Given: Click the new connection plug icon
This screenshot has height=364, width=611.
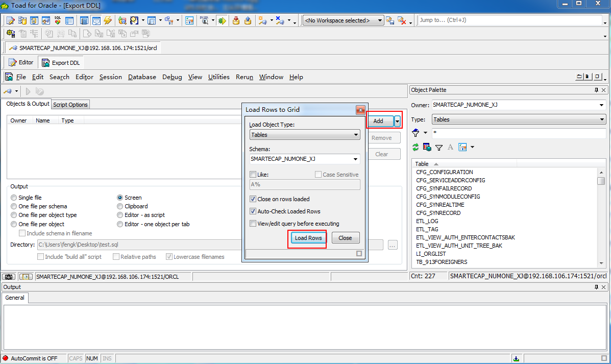Looking at the screenshot, I should 263,20.
